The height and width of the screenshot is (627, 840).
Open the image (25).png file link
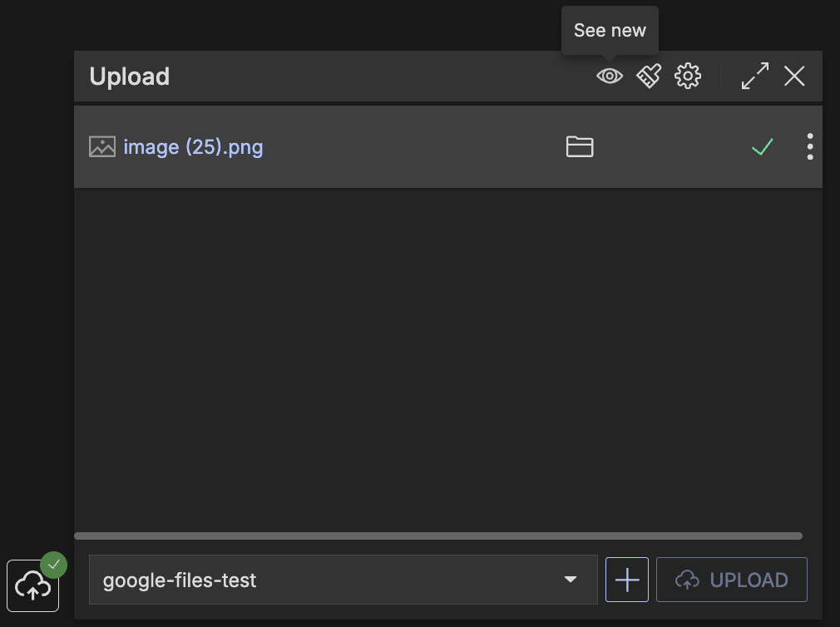pos(193,147)
